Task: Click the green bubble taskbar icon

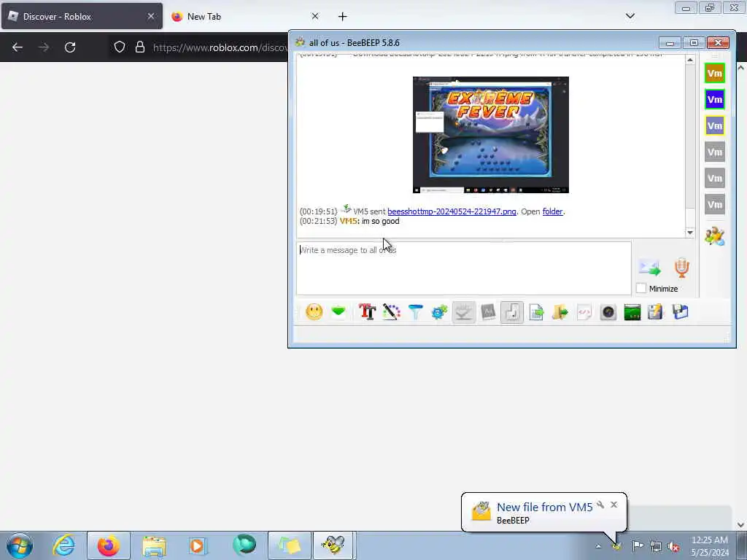Action: [x=244, y=545]
